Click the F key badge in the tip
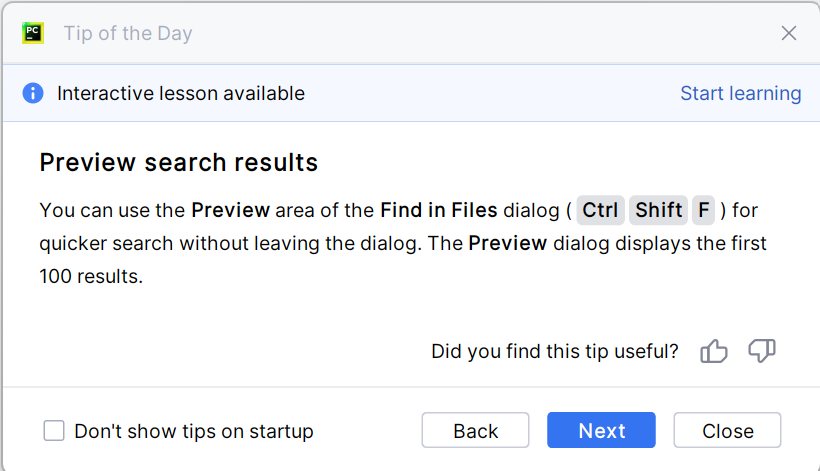Image resolution: width=820 pixels, height=471 pixels. 704,210
